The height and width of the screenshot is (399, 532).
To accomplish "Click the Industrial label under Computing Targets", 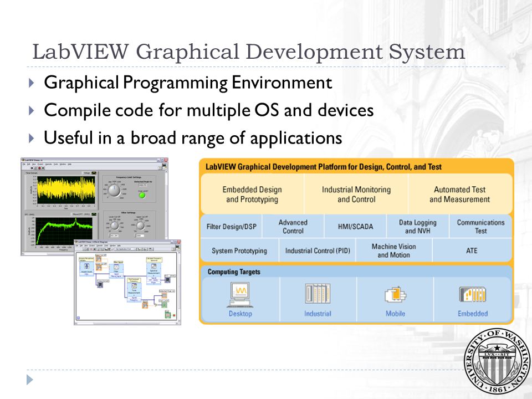I will tap(318, 314).
